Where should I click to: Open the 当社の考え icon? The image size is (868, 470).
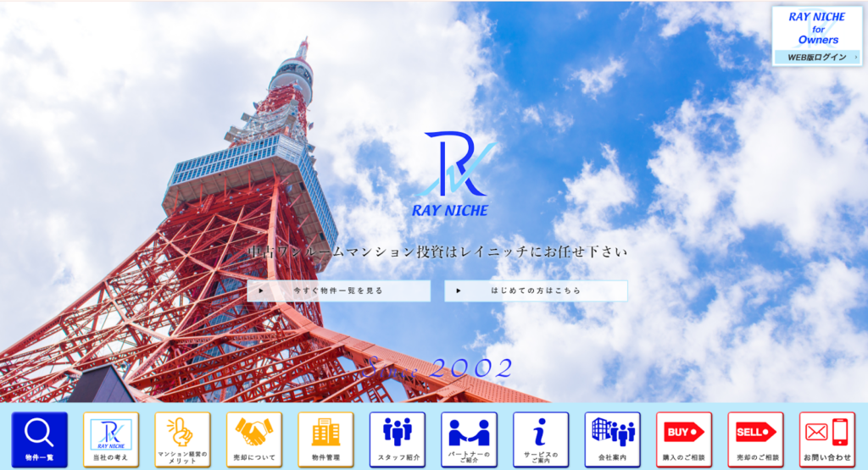coord(111,440)
